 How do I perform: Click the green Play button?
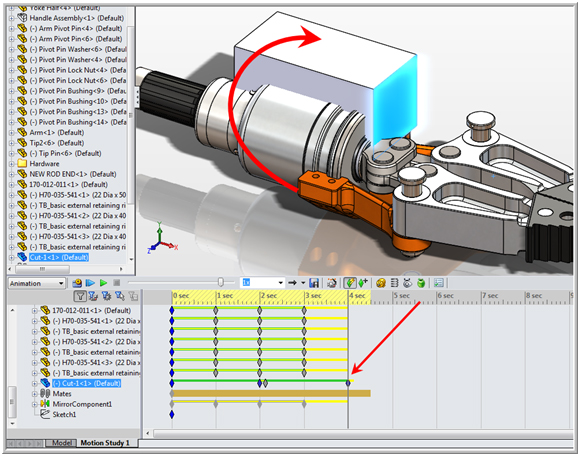(103, 283)
